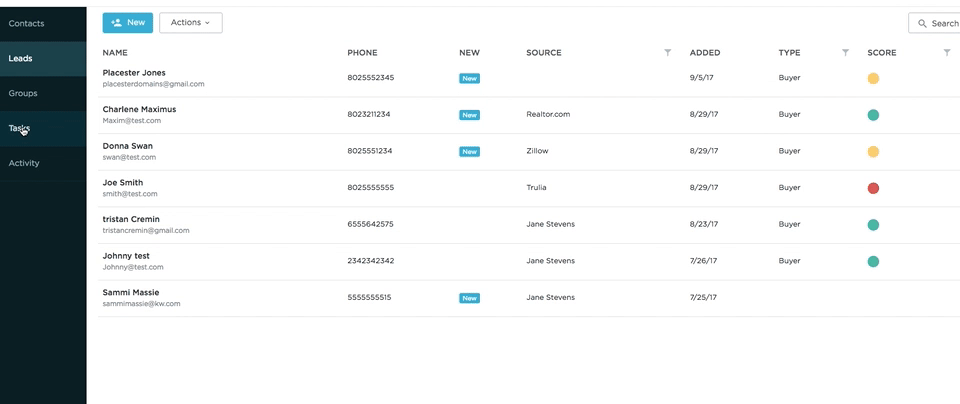The height and width of the screenshot is (404, 960).
Task: Click the SOURCE column header
Action: (x=544, y=53)
